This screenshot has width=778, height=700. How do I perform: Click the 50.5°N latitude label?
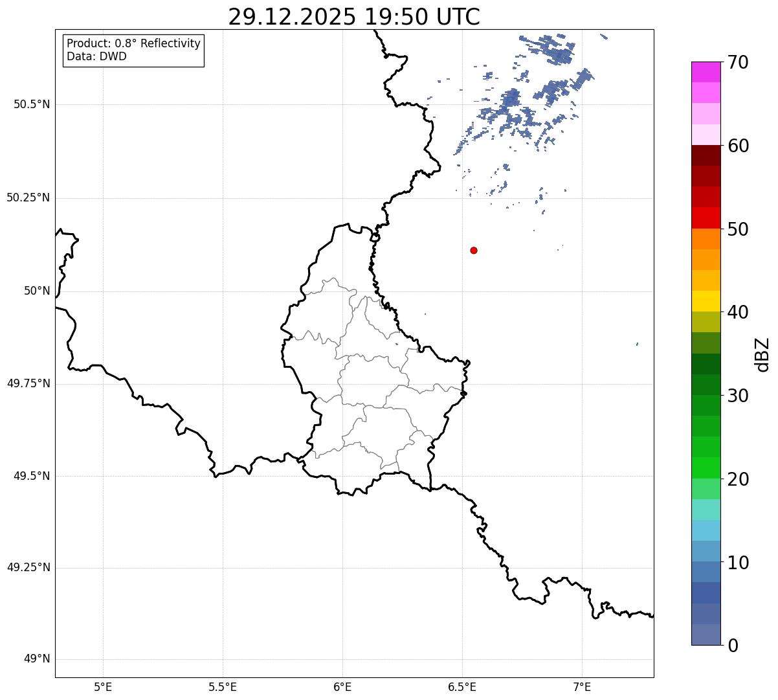coord(32,104)
